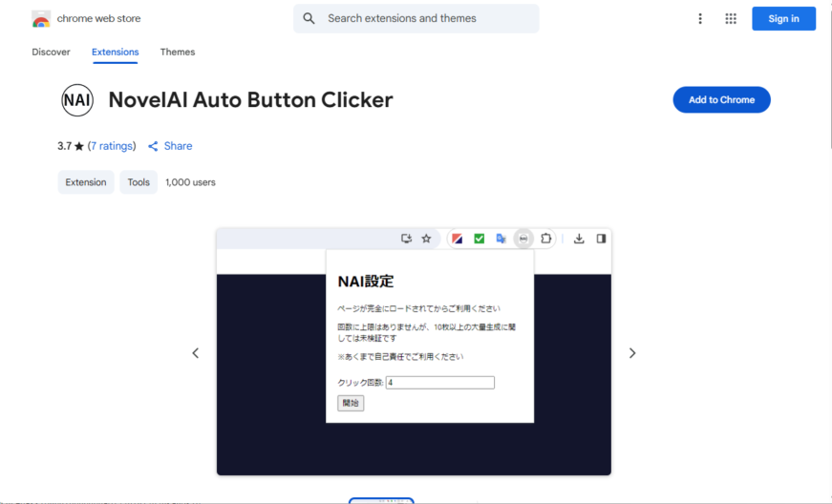Select the Extensions tab
Screen dimensions: 832x504
pyautogui.click(x=116, y=52)
